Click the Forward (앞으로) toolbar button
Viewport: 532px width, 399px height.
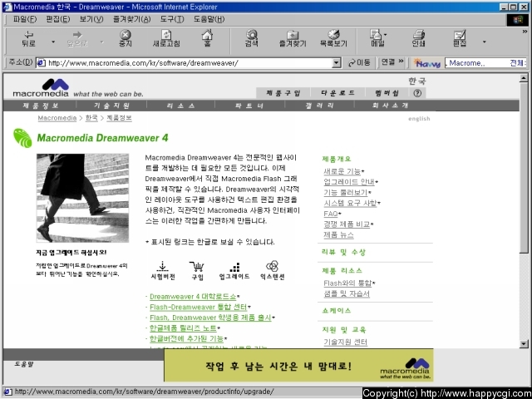pyautogui.click(x=77, y=38)
